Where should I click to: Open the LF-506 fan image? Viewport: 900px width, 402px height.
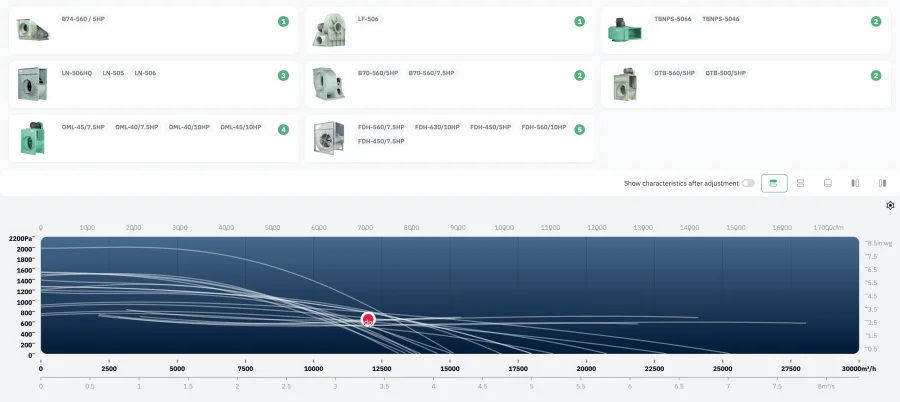[x=329, y=30]
